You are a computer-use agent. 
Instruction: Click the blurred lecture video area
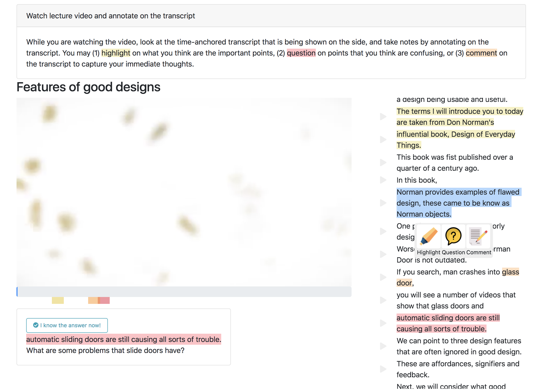coord(184,192)
